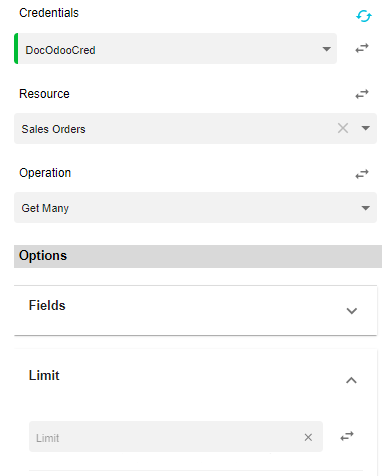Viewport: 392px width, 476px height.
Task: Expand the Fields section chevron
Action: pos(352,311)
